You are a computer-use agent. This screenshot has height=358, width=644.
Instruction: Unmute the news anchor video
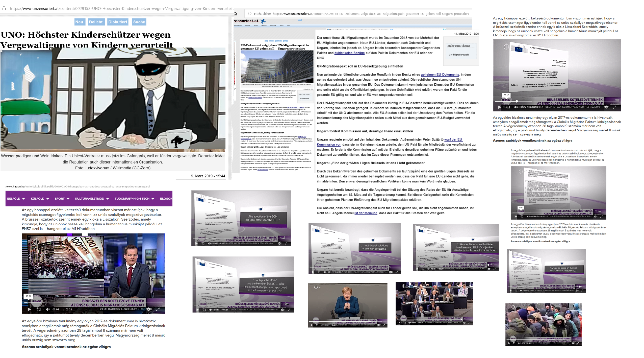click(x=48, y=309)
